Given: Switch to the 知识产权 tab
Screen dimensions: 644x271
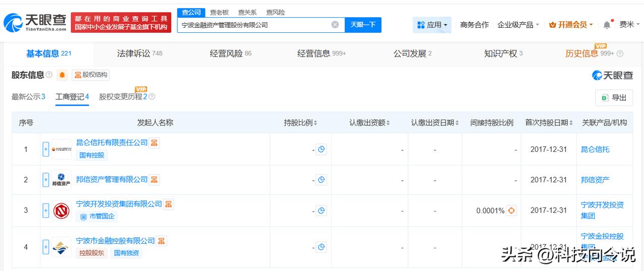Looking at the screenshot, I should tap(503, 53).
